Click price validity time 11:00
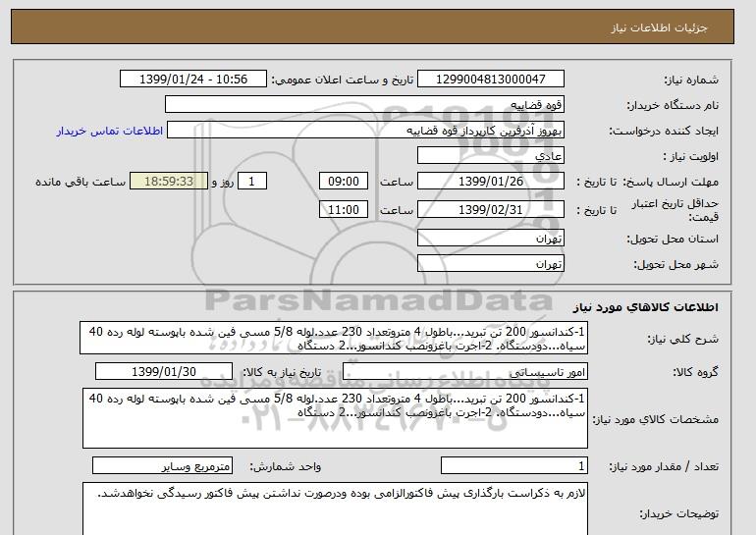This screenshot has width=756, height=535. (344, 210)
